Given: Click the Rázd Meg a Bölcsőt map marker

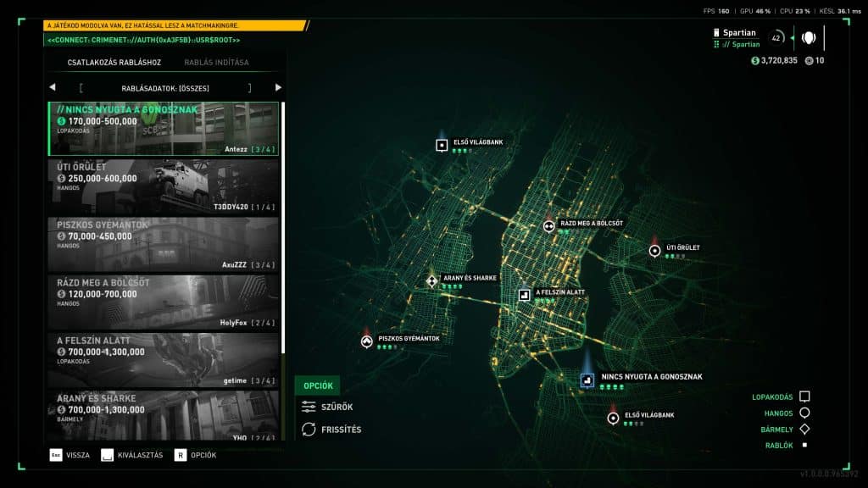Looking at the screenshot, I should pyautogui.click(x=548, y=225).
